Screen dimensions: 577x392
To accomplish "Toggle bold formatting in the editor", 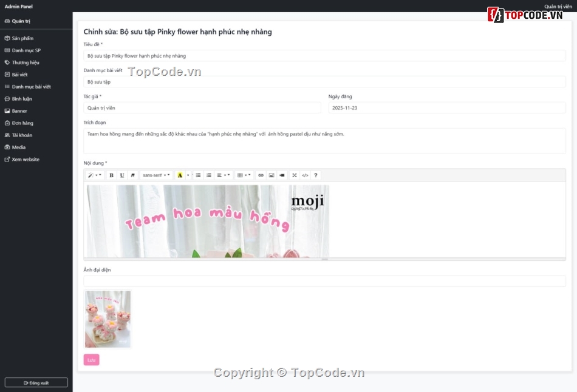I will 112,175.
